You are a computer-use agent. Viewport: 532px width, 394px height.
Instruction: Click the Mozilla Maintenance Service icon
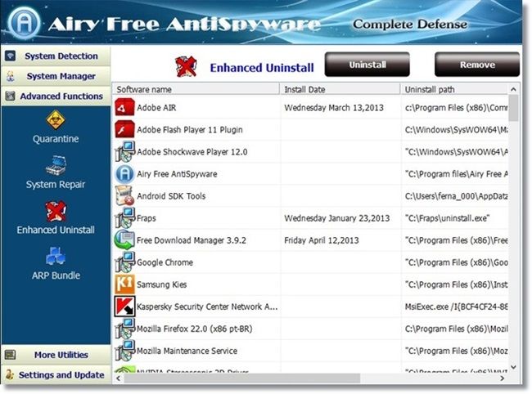tap(124, 351)
